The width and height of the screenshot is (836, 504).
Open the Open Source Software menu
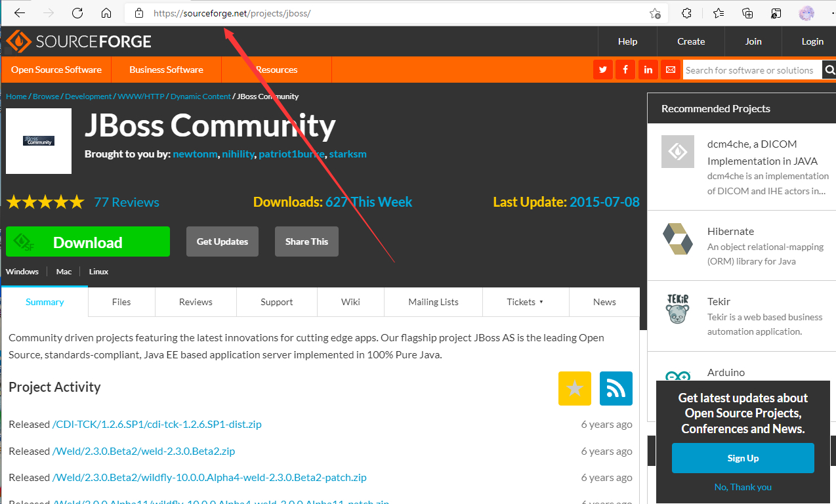coord(56,70)
